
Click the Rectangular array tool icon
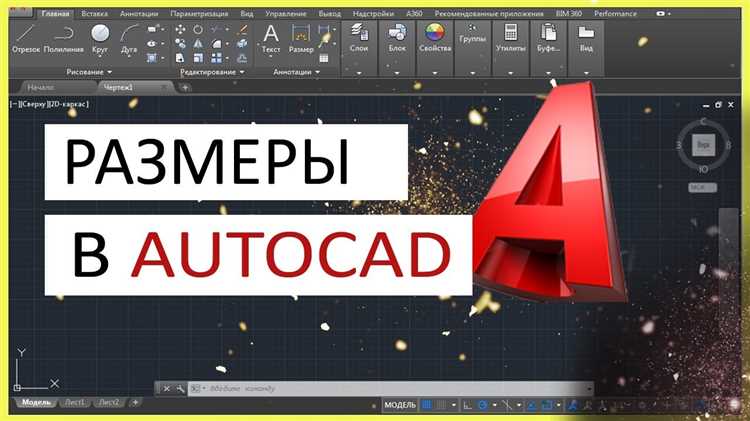(x=217, y=58)
